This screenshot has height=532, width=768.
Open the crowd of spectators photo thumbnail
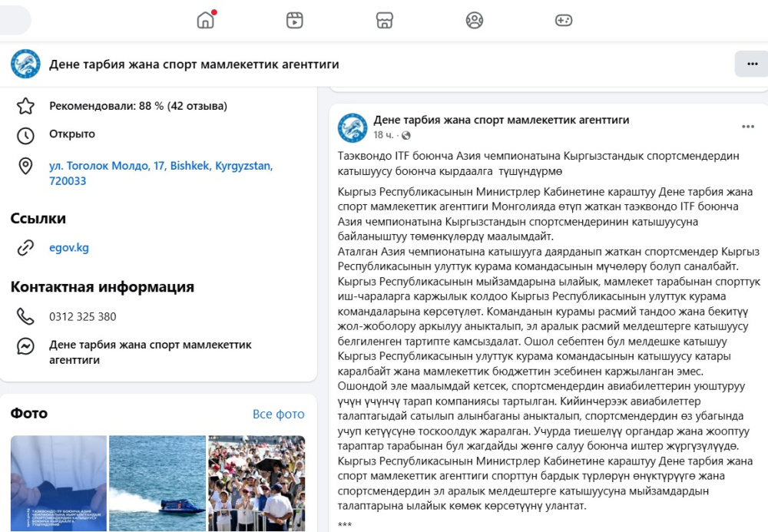click(257, 483)
